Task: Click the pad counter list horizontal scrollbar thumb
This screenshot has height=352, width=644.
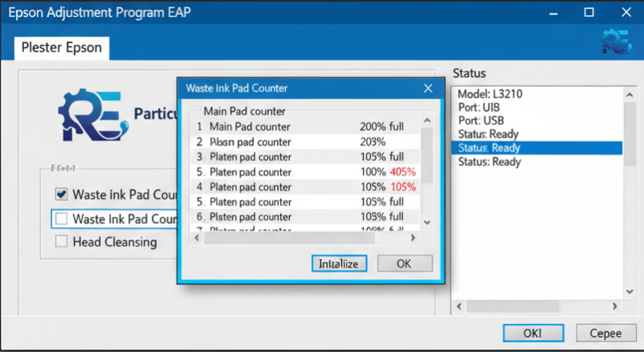Action: [290, 238]
